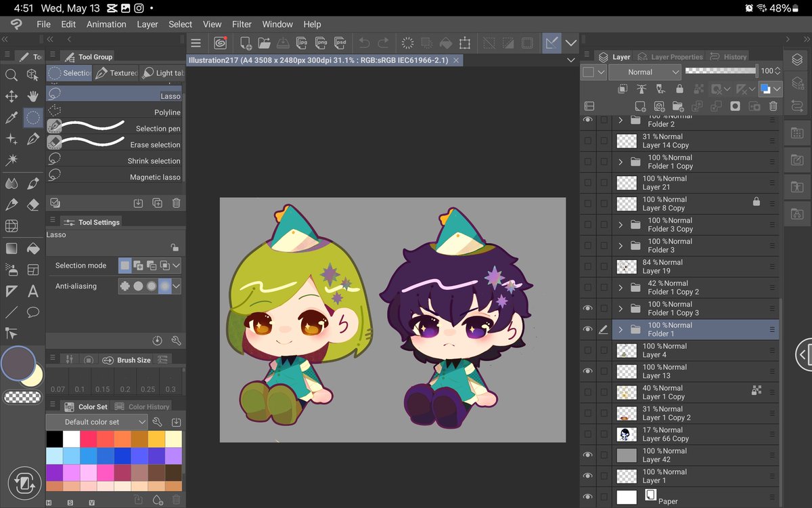Show Layer 4 via its eye box
The width and height of the screenshot is (812, 508).
[587, 350]
